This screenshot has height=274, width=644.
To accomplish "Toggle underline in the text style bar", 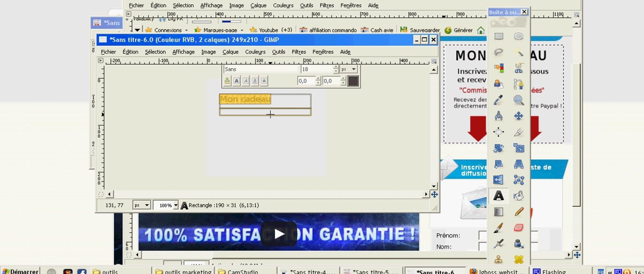I will (255, 81).
